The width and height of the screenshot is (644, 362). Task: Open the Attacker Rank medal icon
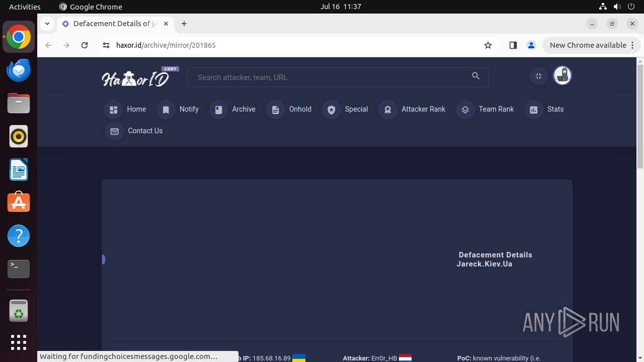[387, 110]
